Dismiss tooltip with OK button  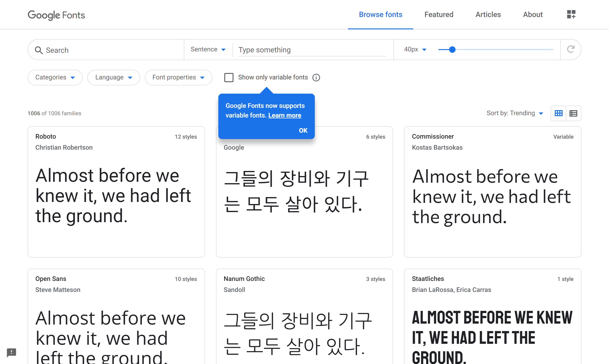(x=303, y=130)
